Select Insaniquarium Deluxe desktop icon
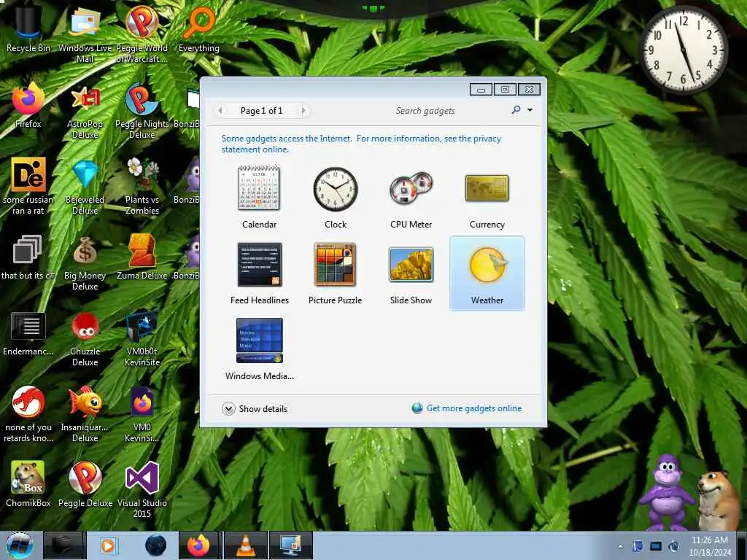747x560 pixels. tap(85, 414)
